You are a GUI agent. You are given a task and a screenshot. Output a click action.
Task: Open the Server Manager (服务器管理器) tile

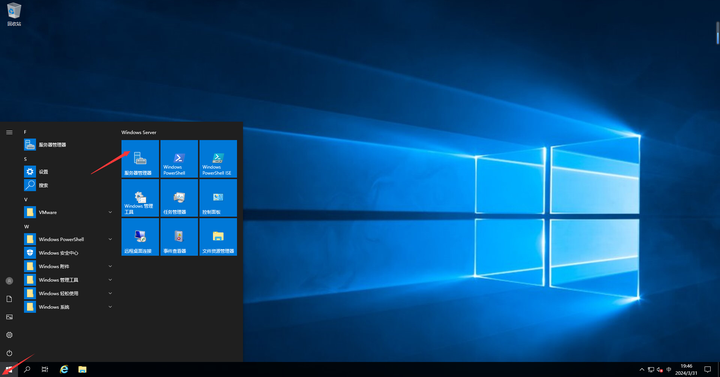click(140, 159)
